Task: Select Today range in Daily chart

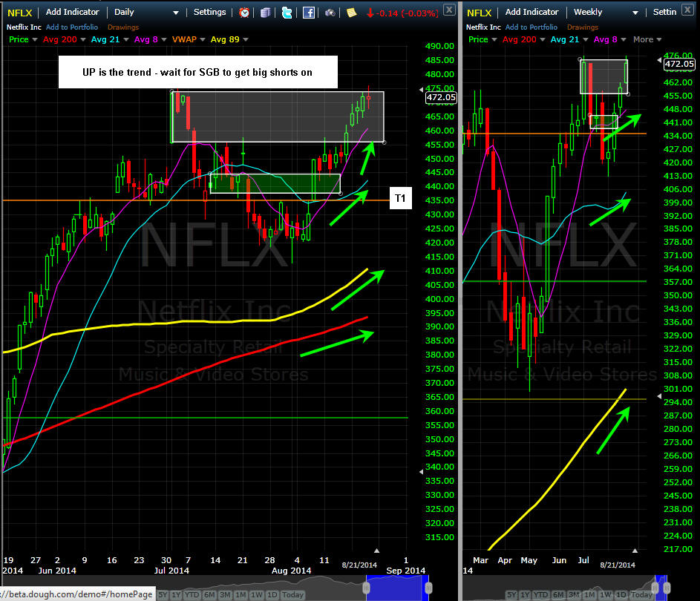Action: click(x=292, y=595)
